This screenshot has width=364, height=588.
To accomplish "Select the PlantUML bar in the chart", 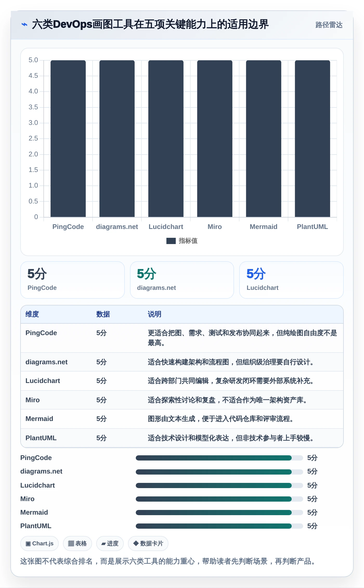I will [313, 139].
